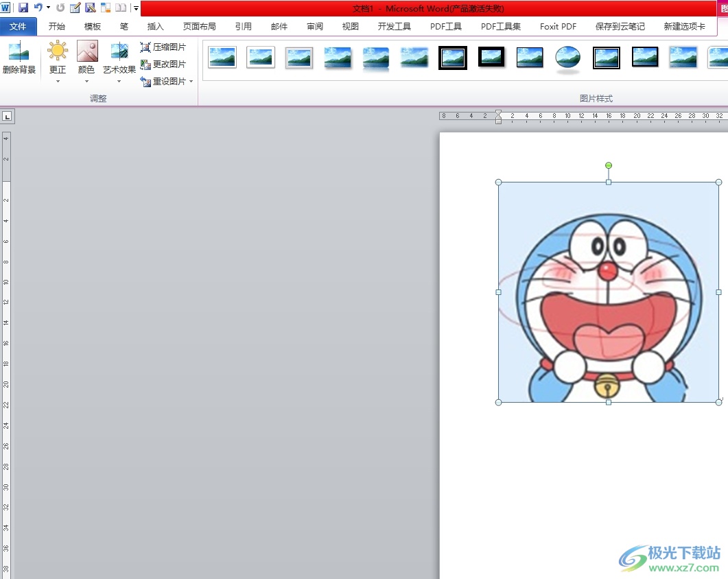Click 更改图片 change picture

click(163, 64)
